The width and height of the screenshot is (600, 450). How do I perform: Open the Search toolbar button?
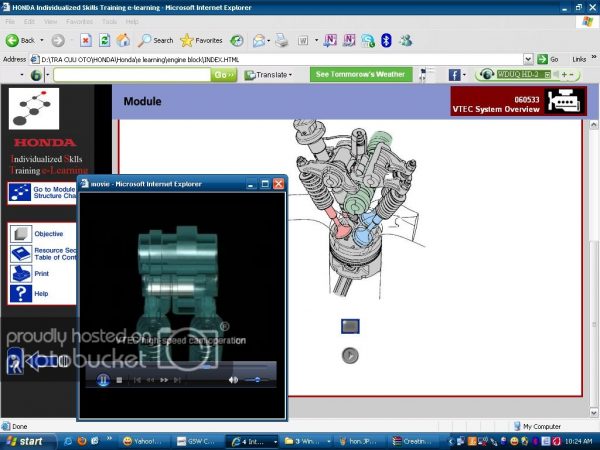(x=156, y=40)
